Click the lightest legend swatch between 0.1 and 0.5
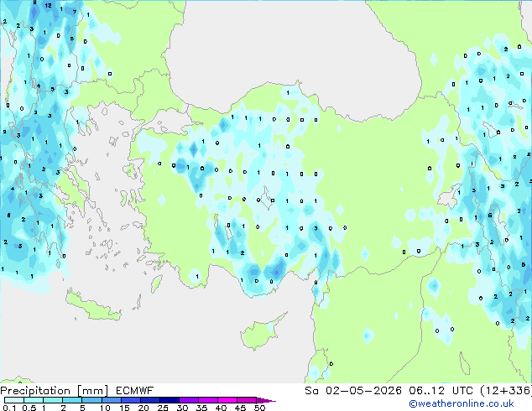The height and width of the screenshot is (411, 532). pos(14,400)
